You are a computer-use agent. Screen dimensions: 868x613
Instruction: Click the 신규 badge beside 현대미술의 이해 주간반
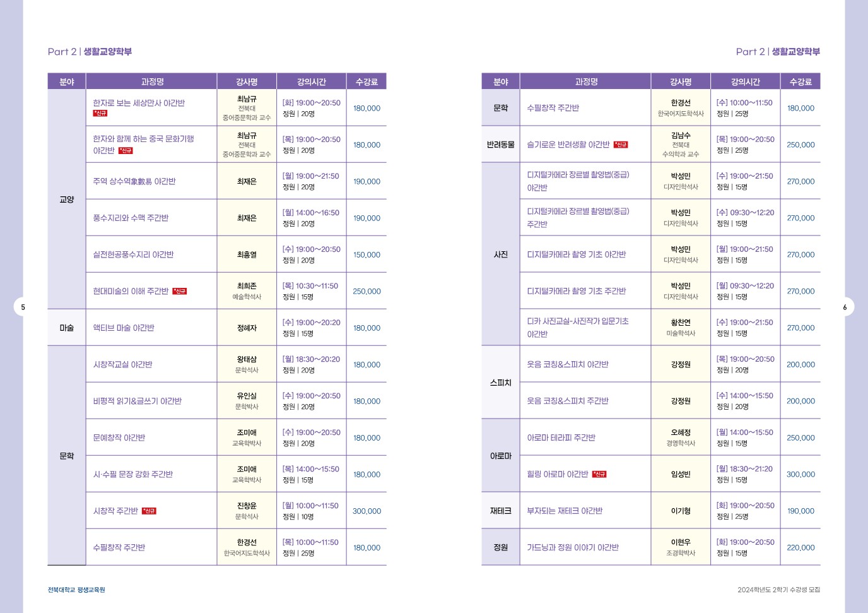coord(180,292)
